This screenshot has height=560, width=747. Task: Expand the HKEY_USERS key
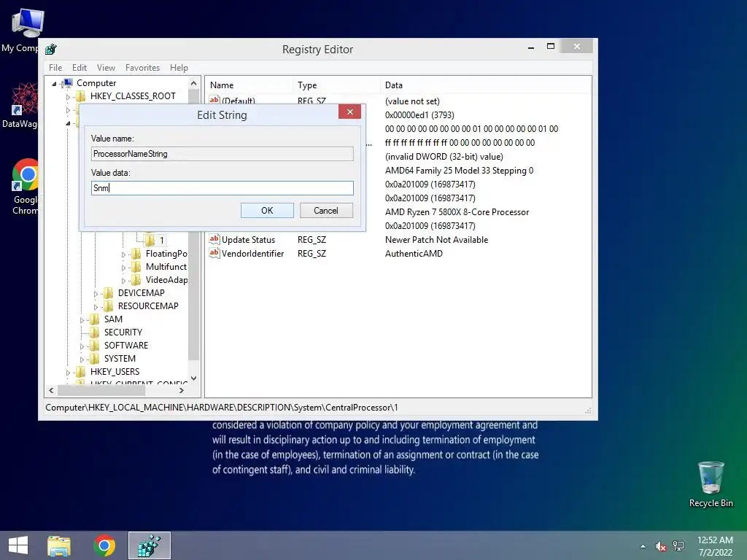(x=68, y=373)
